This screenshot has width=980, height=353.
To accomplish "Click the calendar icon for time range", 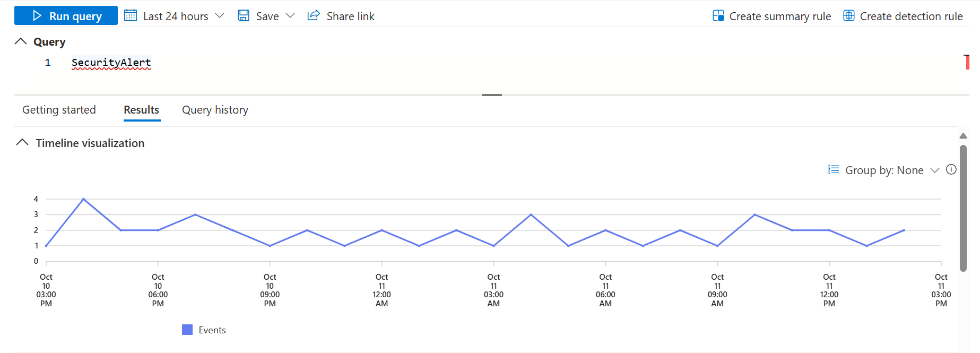I will point(131,16).
